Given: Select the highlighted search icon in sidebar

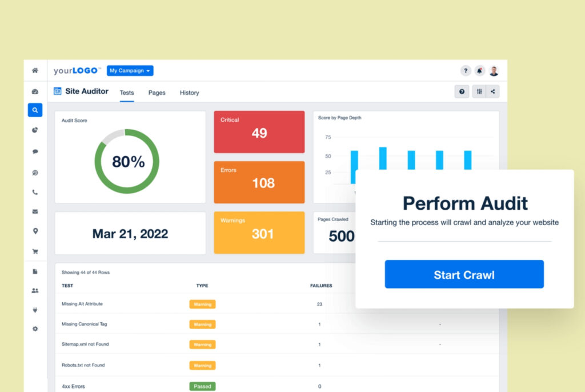Looking at the screenshot, I should 35,110.
